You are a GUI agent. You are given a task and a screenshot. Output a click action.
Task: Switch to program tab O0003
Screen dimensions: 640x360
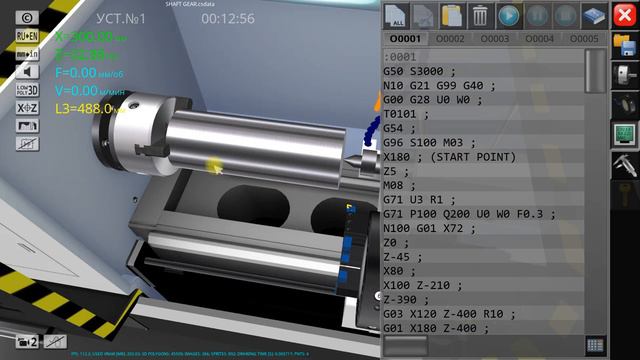click(x=495, y=39)
